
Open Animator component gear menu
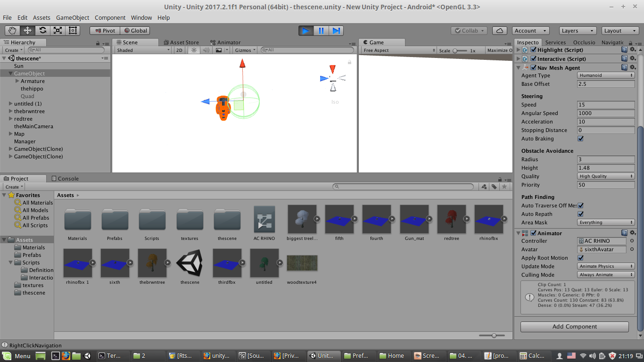point(633,233)
